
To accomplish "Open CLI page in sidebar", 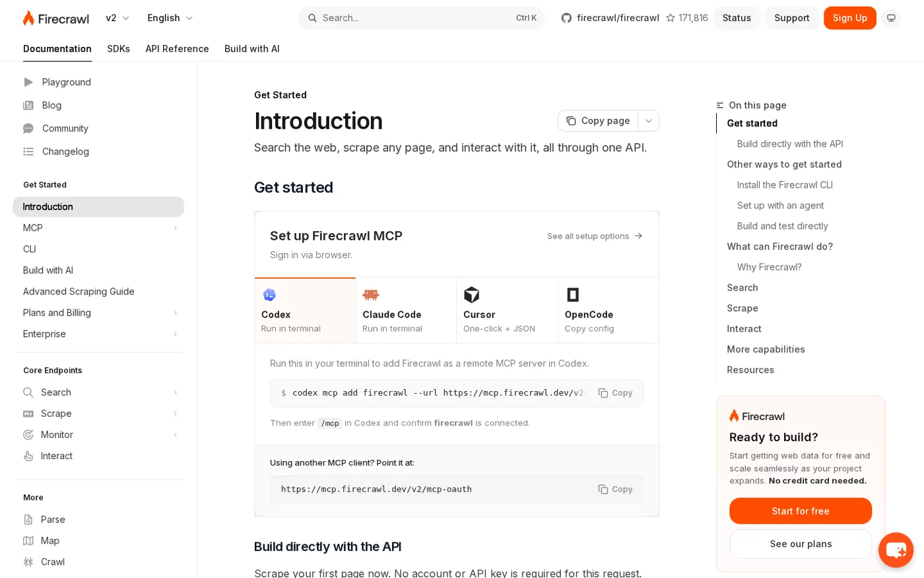I will click(x=98, y=249).
